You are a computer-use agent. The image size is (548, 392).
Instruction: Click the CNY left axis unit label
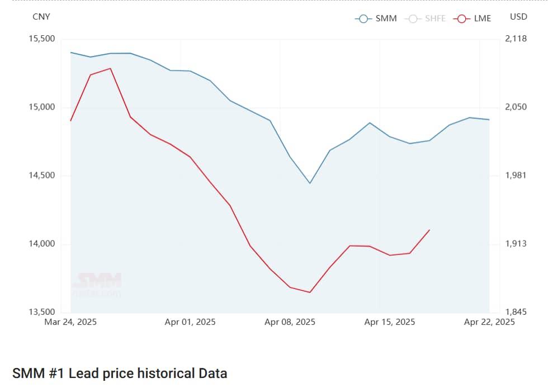[41, 17]
